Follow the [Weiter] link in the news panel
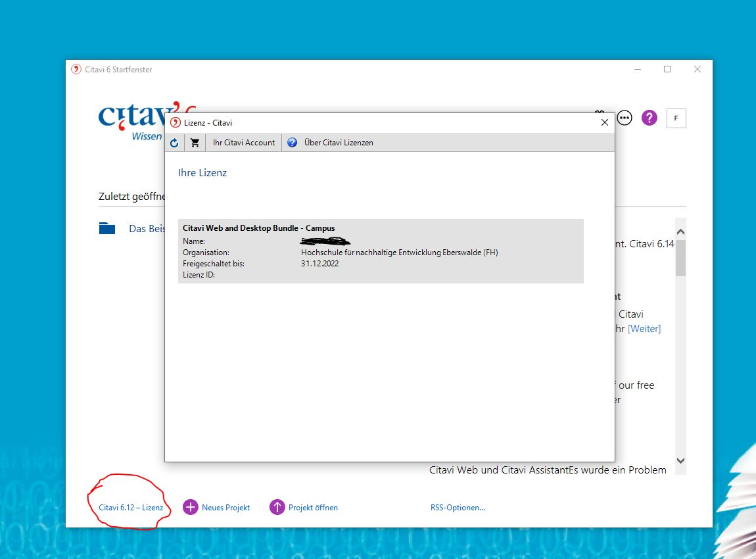The image size is (756, 559). click(644, 328)
